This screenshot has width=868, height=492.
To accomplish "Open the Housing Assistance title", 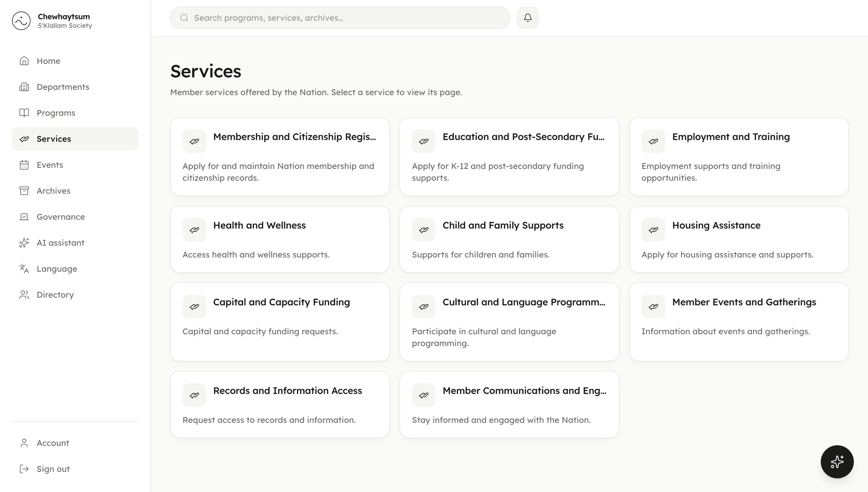I will point(716,225).
